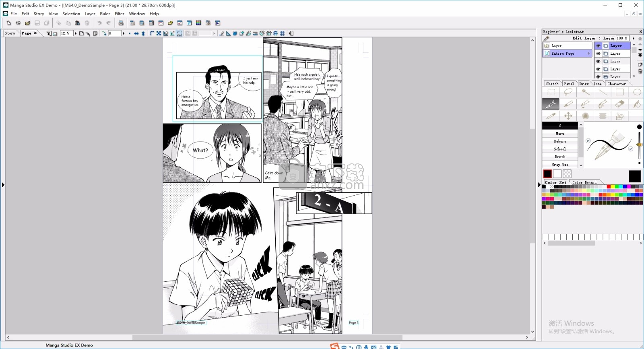The image size is (644, 349).
Task: Click the Print icon in the toolbar
Action: [x=121, y=23]
